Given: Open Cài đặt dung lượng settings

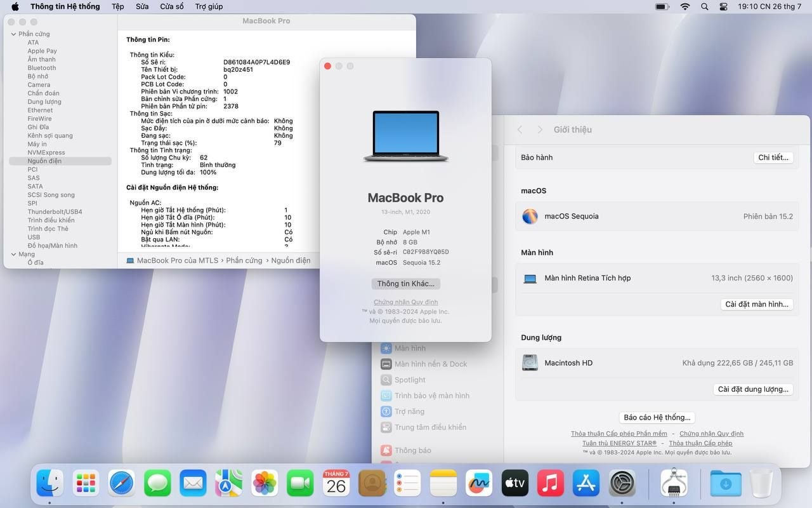Looking at the screenshot, I should point(753,389).
